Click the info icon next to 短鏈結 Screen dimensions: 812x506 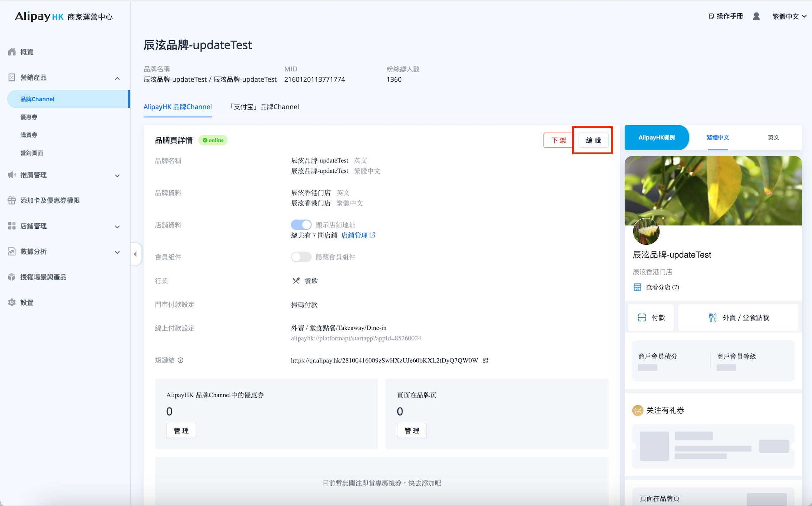pos(180,360)
